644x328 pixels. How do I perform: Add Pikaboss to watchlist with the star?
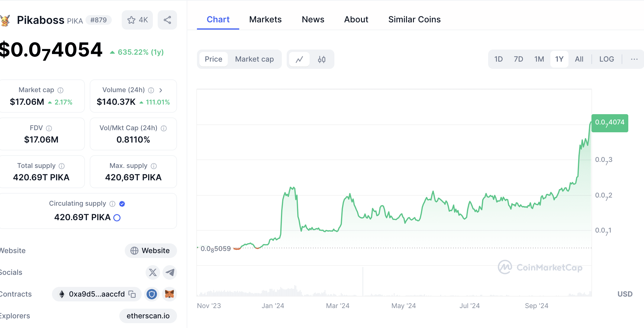point(137,20)
